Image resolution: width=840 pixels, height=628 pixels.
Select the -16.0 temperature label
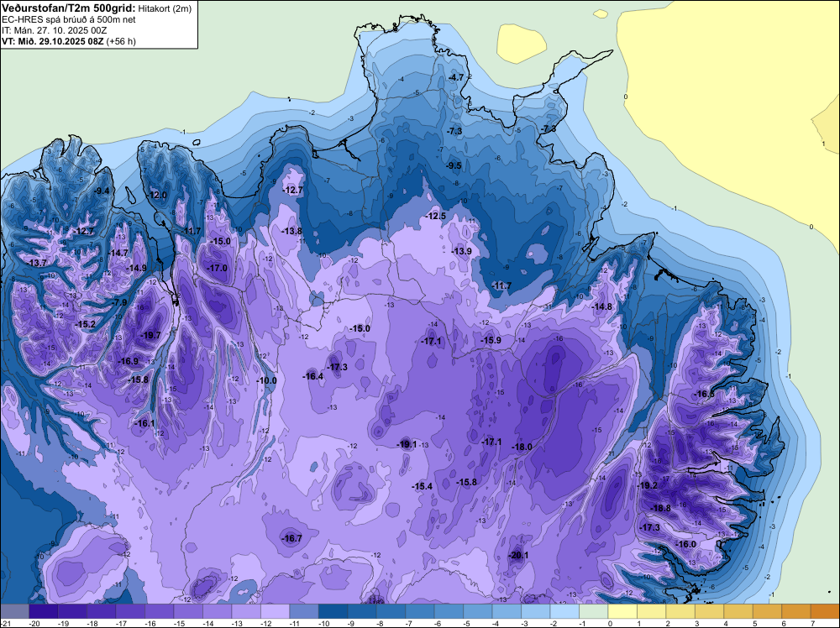685,545
